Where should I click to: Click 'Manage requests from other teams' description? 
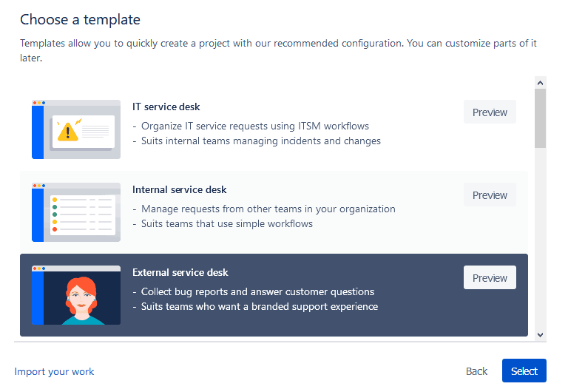pos(268,209)
